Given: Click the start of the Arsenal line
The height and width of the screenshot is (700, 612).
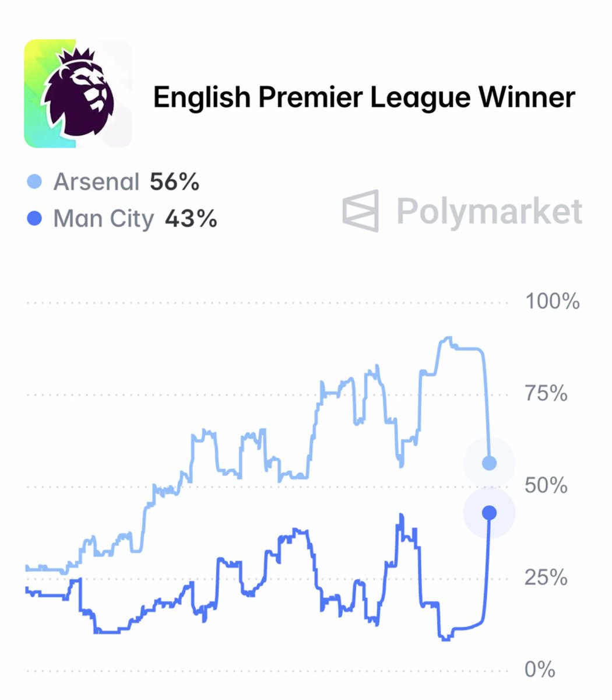Looking at the screenshot, I should pos(27,568).
